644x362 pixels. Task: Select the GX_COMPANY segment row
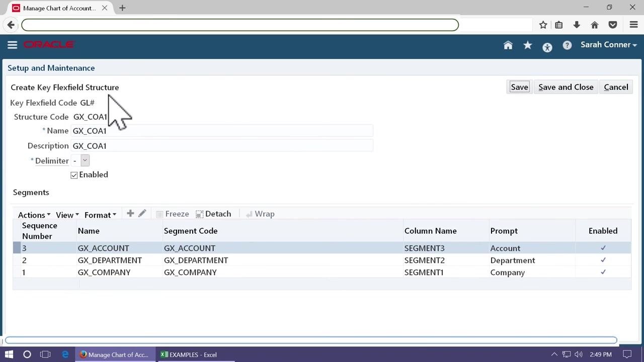pyautogui.click(x=322, y=273)
